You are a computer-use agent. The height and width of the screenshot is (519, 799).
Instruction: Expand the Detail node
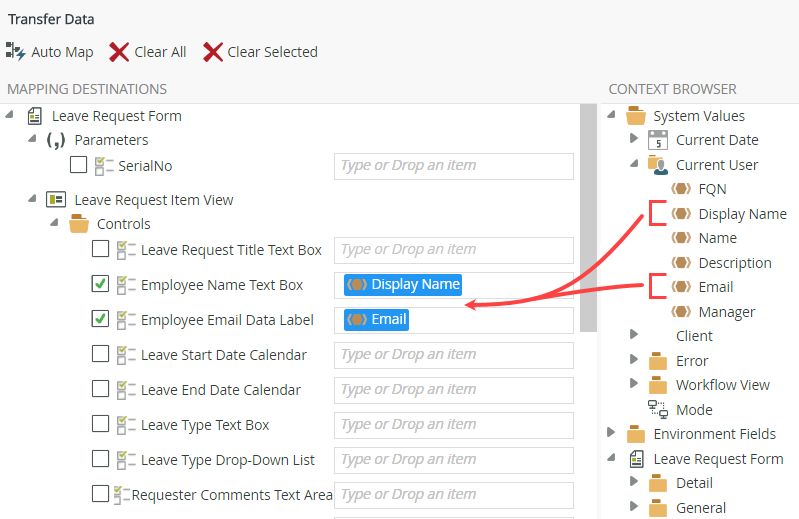pos(634,481)
